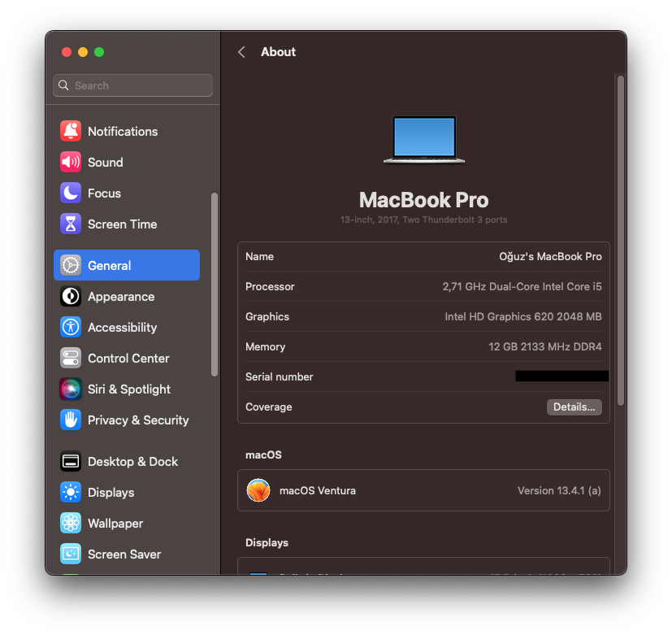Open the Notifications bell icon
672x635 pixels.
(x=71, y=131)
